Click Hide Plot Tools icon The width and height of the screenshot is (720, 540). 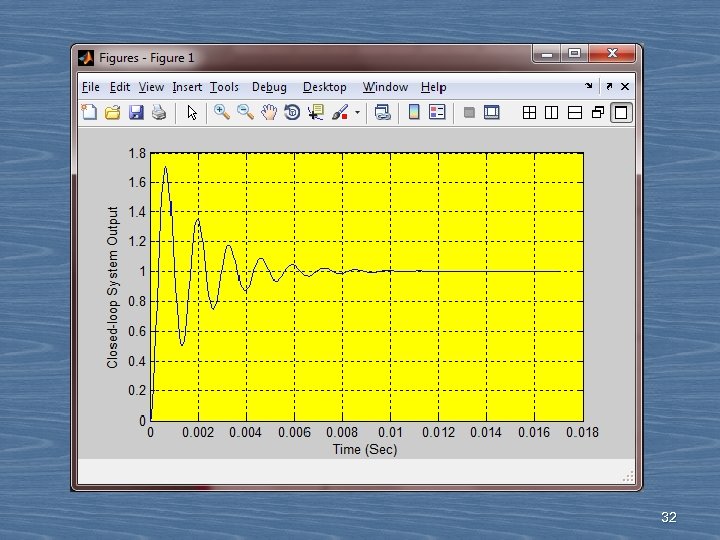point(469,112)
